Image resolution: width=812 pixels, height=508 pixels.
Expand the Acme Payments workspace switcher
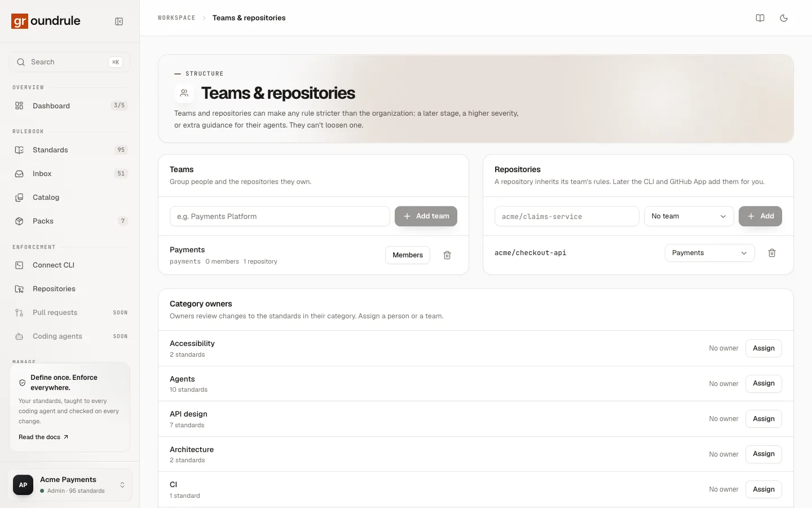tap(70, 485)
